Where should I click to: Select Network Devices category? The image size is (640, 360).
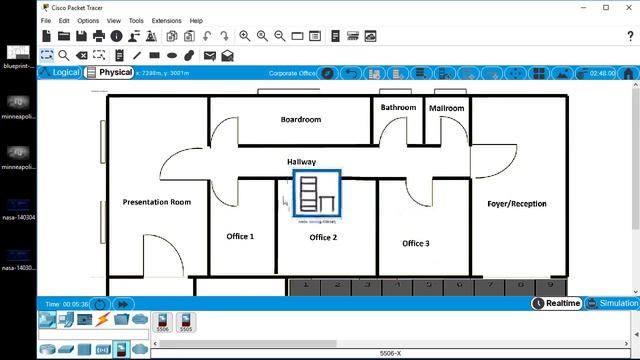coord(47,320)
